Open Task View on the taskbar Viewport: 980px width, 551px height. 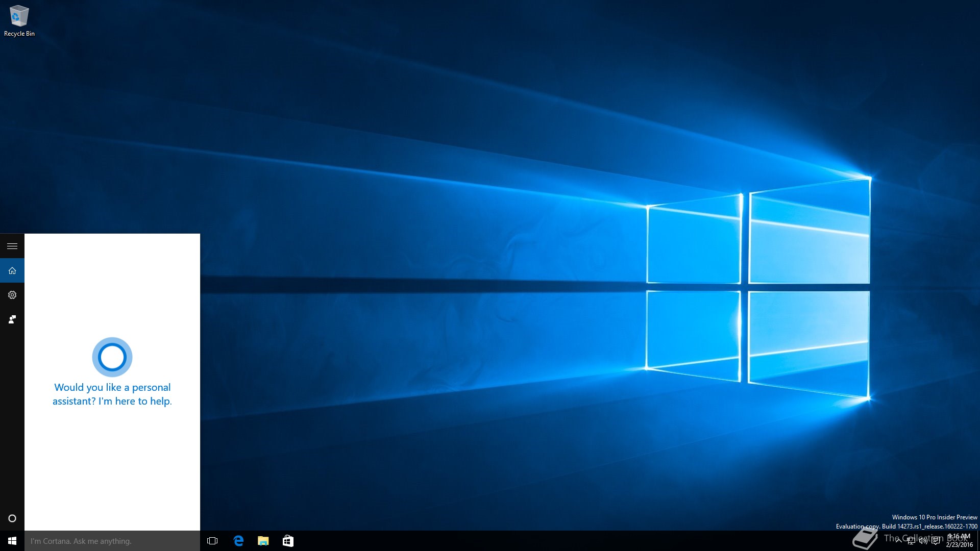coord(212,541)
